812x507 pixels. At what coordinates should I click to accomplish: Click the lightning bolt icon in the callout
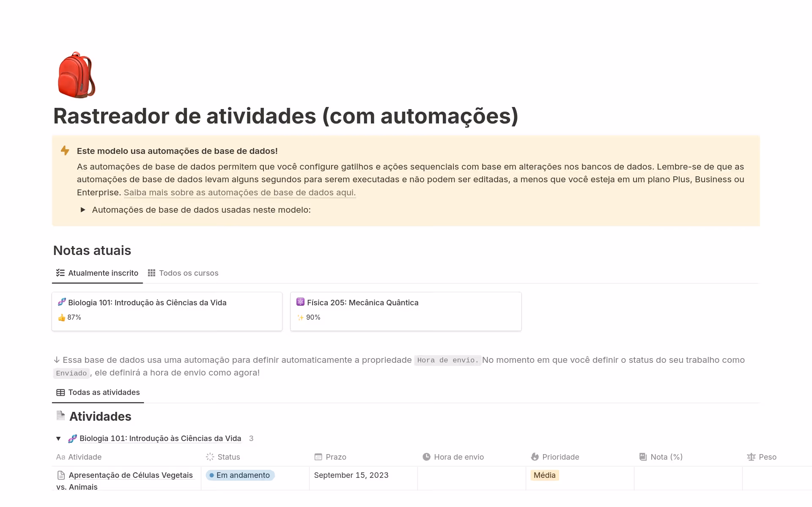pos(66,151)
